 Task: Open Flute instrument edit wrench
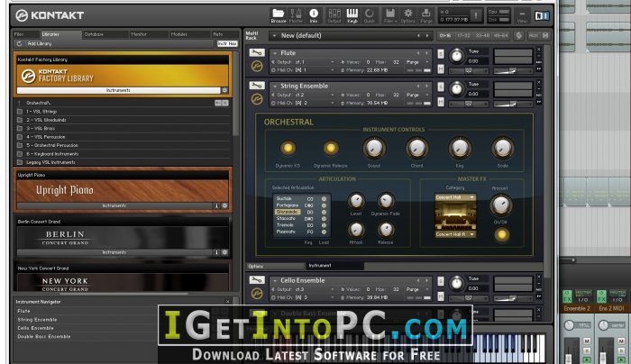(x=257, y=52)
